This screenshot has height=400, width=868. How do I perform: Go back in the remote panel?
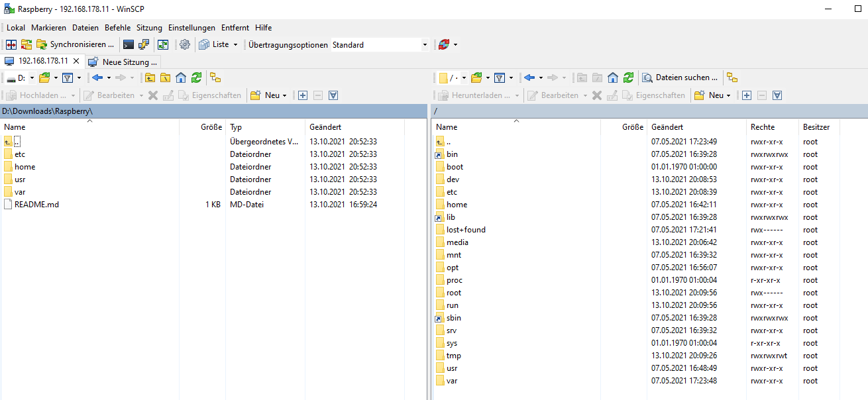tap(529, 77)
